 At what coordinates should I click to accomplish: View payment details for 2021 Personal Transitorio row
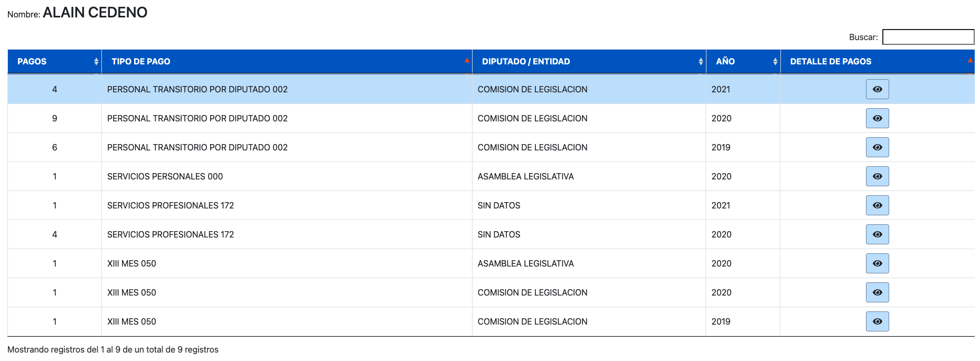tap(877, 89)
